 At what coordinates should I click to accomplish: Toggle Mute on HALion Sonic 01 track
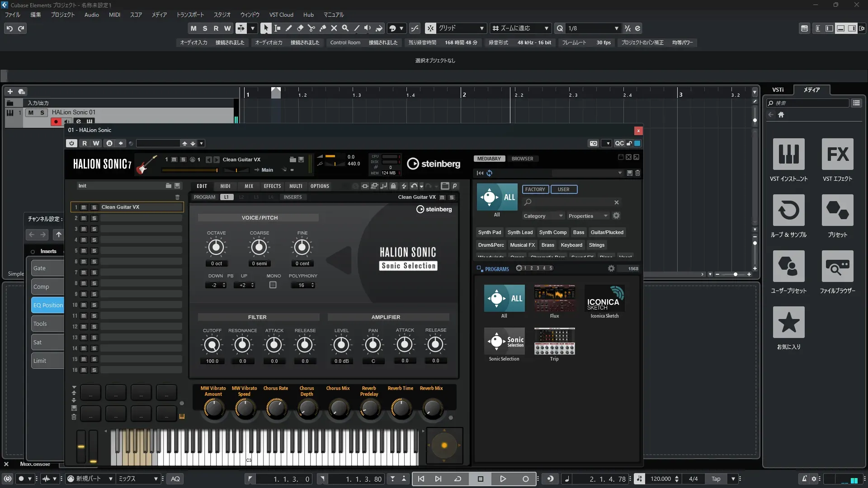click(x=31, y=113)
